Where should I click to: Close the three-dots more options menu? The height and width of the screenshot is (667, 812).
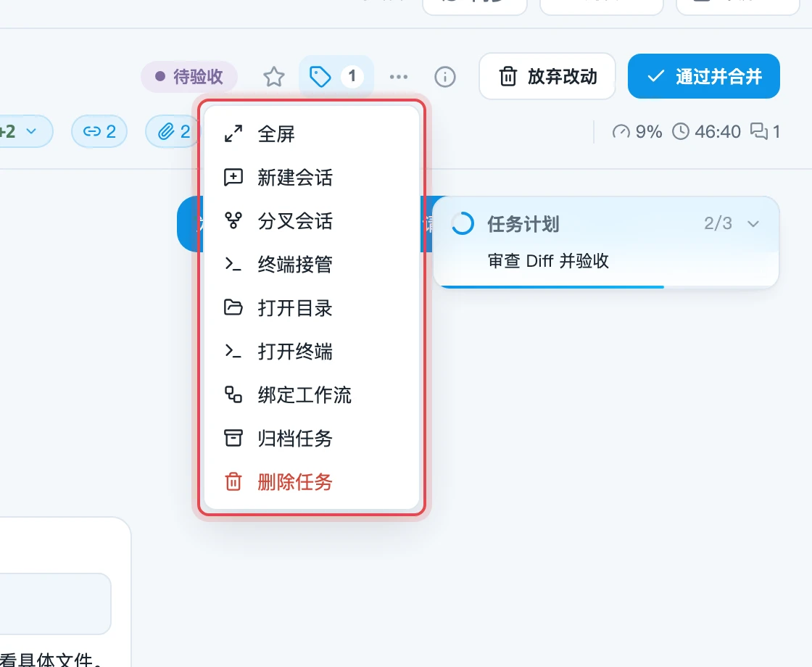pyautogui.click(x=398, y=77)
